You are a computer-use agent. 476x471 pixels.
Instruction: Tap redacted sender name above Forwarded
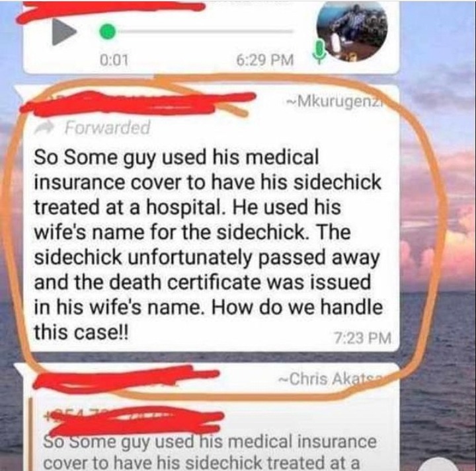[x=137, y=103]
